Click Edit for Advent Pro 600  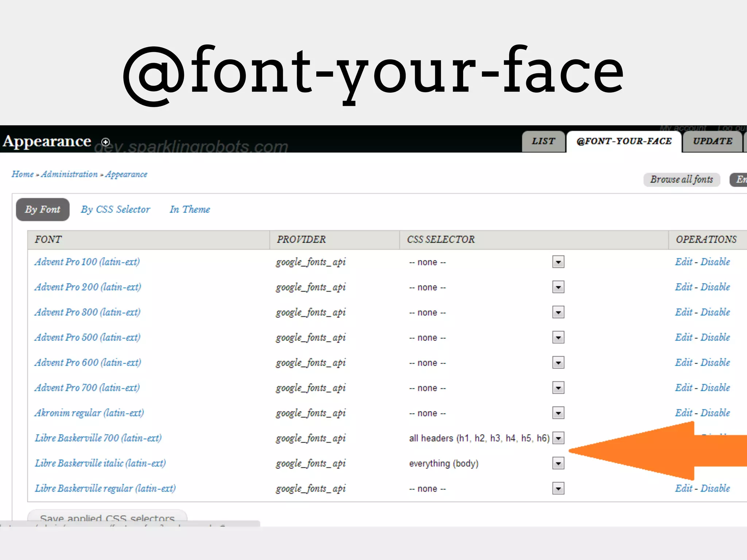[684, 362]
